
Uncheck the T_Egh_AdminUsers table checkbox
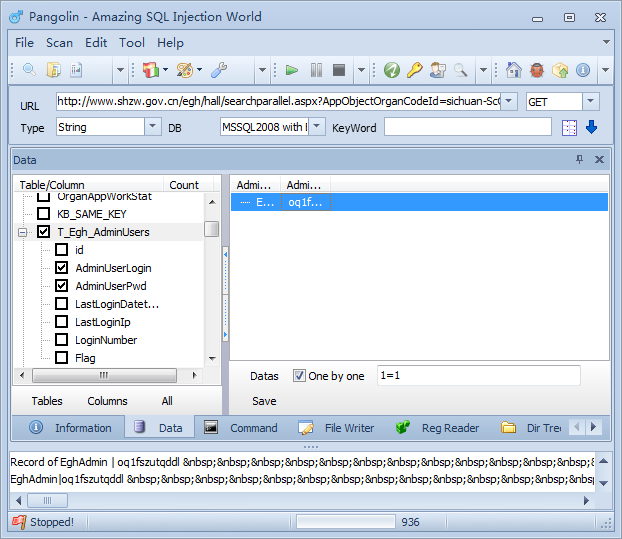[x=43, y=232]
